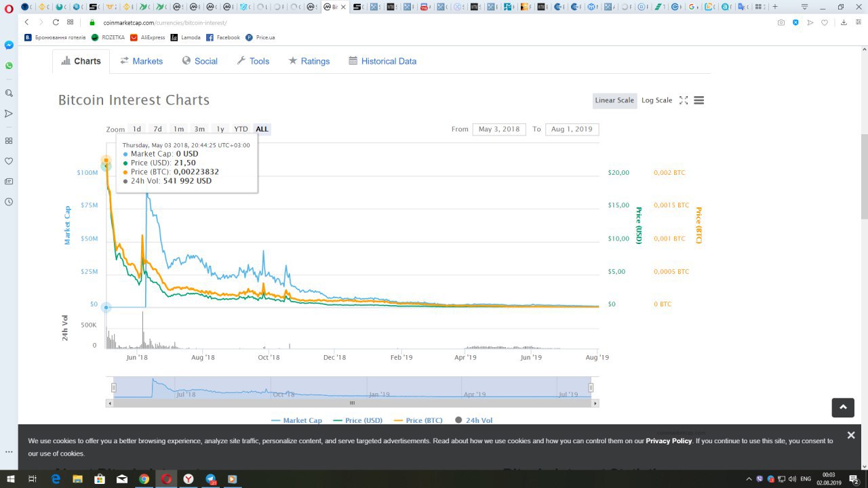868x488 pixels.
Task: Open the ROZETKA bookmark
Action: 108,37
